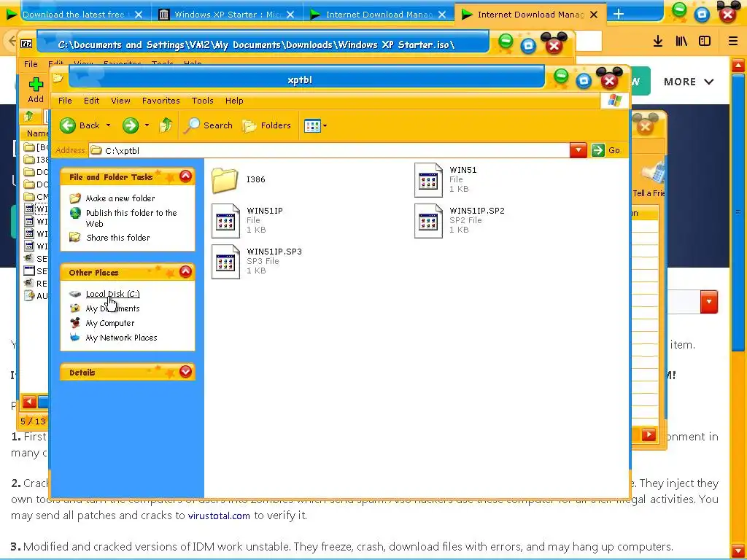Click the xptbl title bar folder icon

click(x=58, y=78)
